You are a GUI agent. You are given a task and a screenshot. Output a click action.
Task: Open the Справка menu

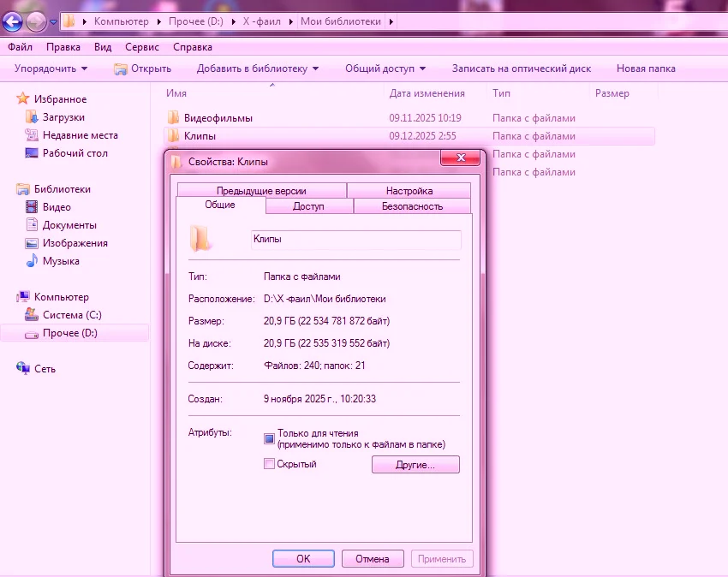point(193,47)
